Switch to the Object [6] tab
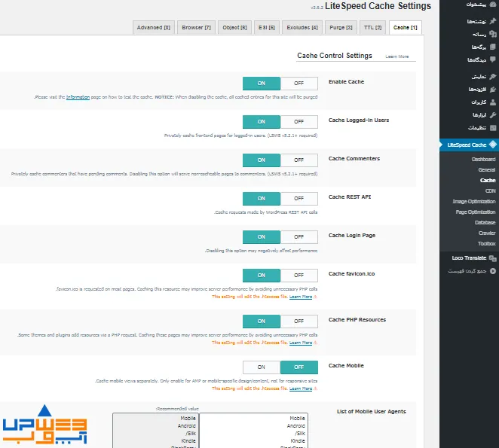The height and width of the screenshot is (448, 499). tap(235, 28)
